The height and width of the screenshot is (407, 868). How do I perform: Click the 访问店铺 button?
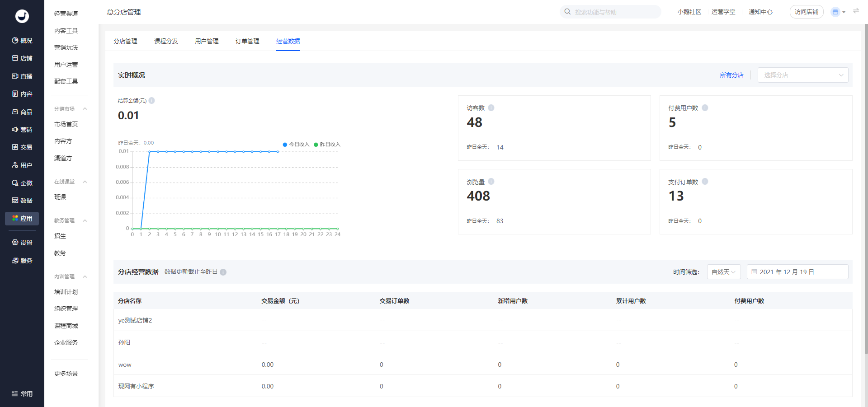[x=807, y=12]
